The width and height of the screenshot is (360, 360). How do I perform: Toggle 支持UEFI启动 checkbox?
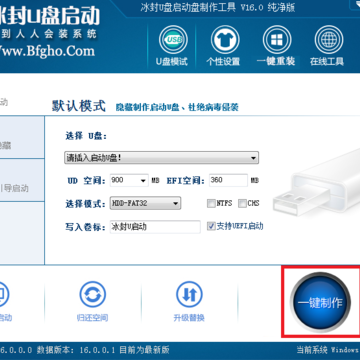click(x=211, y=227)
